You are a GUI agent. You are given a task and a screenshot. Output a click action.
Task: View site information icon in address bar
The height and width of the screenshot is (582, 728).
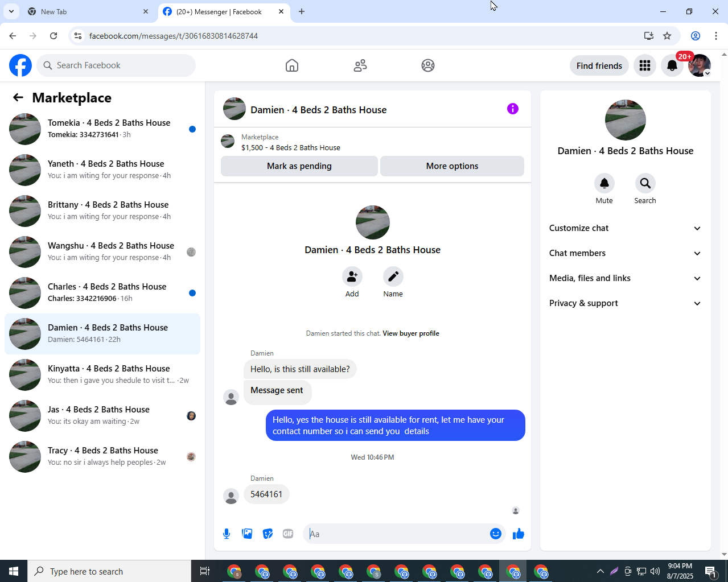(x=79, y=36)
